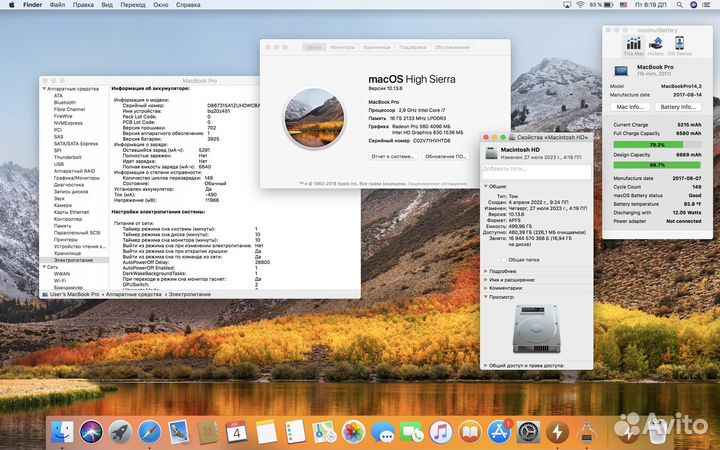Collapse Аппаратные средства tree in System Information

click(45, 89)
